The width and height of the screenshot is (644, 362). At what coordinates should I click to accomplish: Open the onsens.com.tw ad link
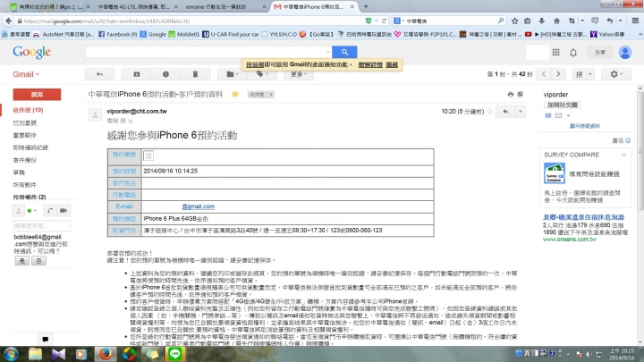569,239
